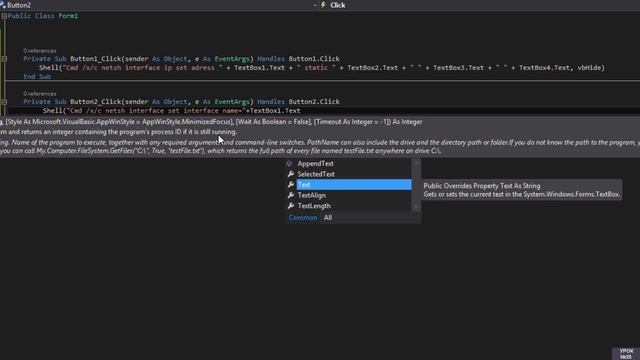Open references link above Button1_Click
The image size is (640, 360).
pos(40,51)
